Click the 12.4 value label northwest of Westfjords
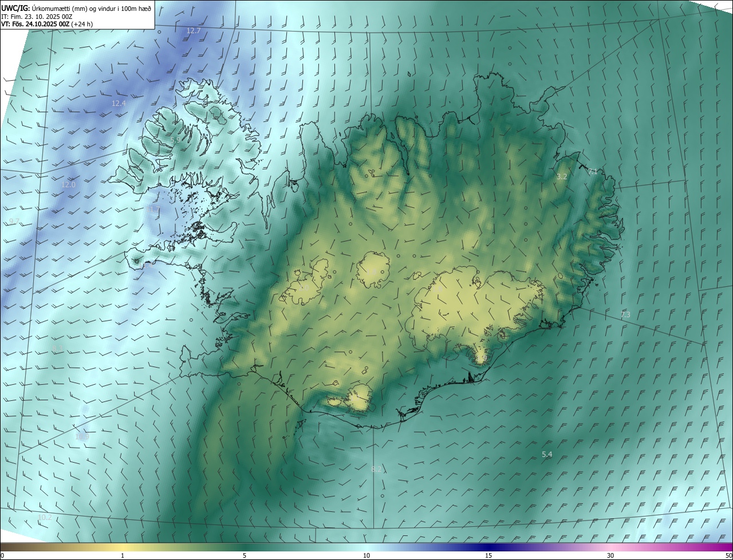This screenshot has width=733, height=560. click(118, 104)
